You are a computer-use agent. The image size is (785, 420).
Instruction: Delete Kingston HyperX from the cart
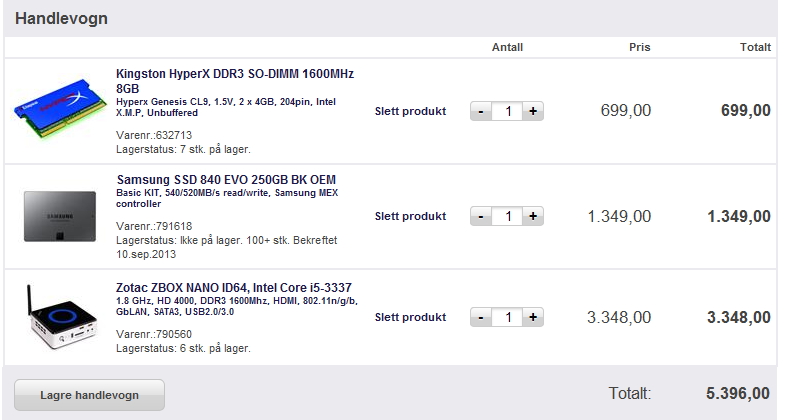coord(410,111)
